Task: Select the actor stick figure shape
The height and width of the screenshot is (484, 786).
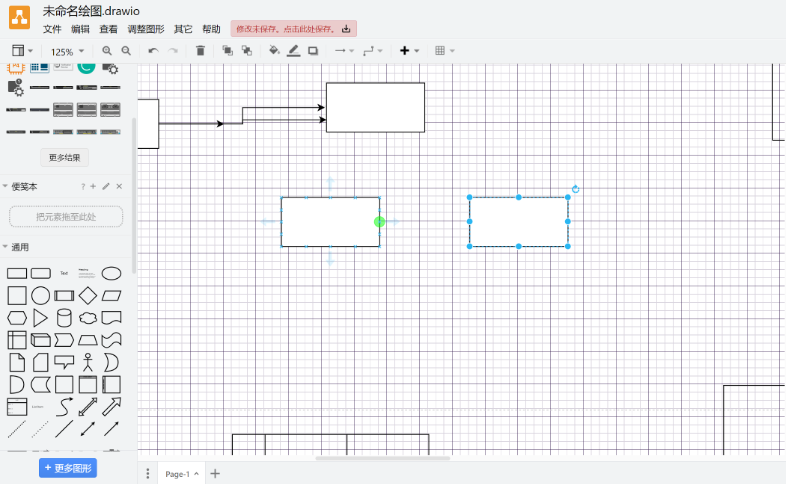Action: tap(88, 362)
